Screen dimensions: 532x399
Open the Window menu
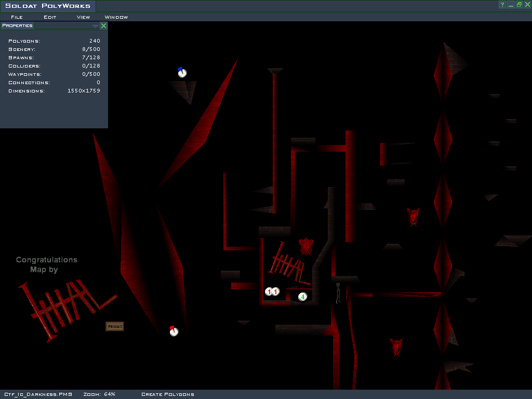[116, 17]
